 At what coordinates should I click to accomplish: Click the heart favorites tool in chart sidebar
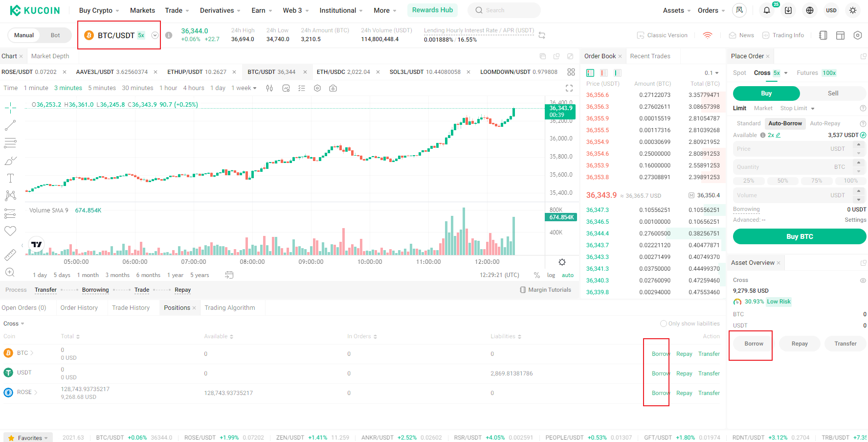[x=10, y=231]
